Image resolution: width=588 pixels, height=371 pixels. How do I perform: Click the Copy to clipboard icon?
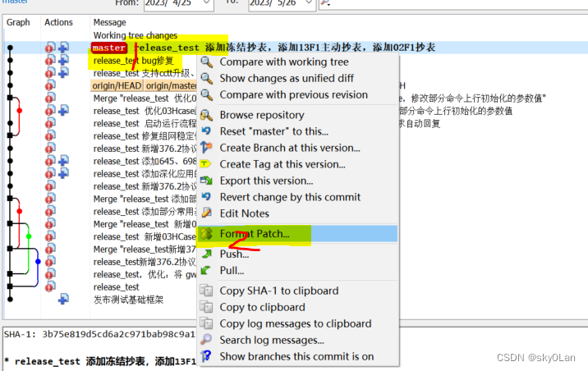click(207, 307)
